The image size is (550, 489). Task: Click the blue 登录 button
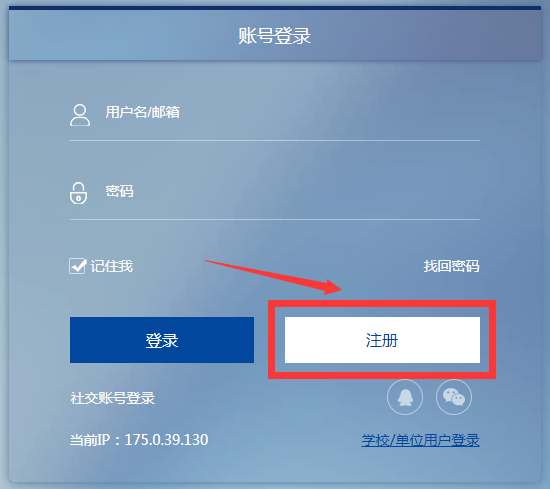coord(162,340)
